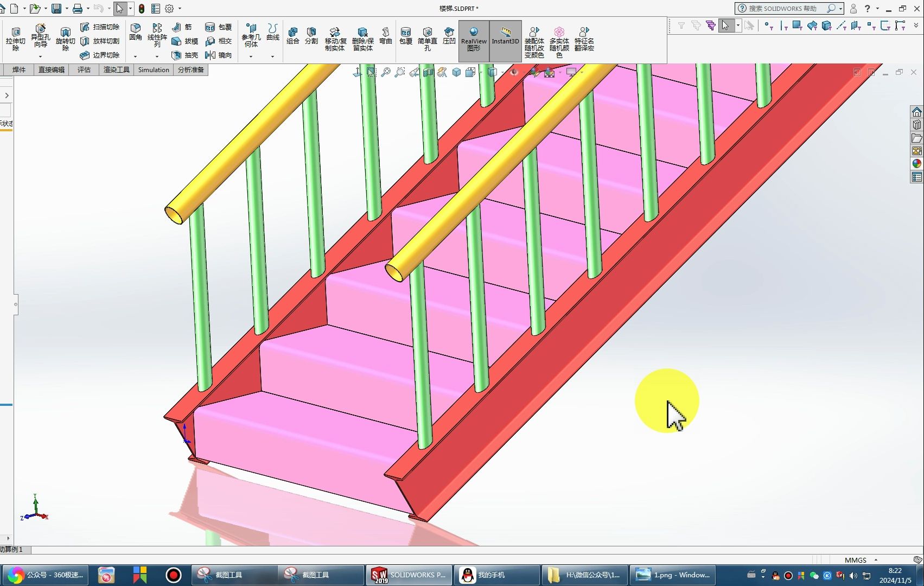Start the 线性阵列 linear pattern tool
The height and width of the screenshot is (586, 924).
(157, 36)
